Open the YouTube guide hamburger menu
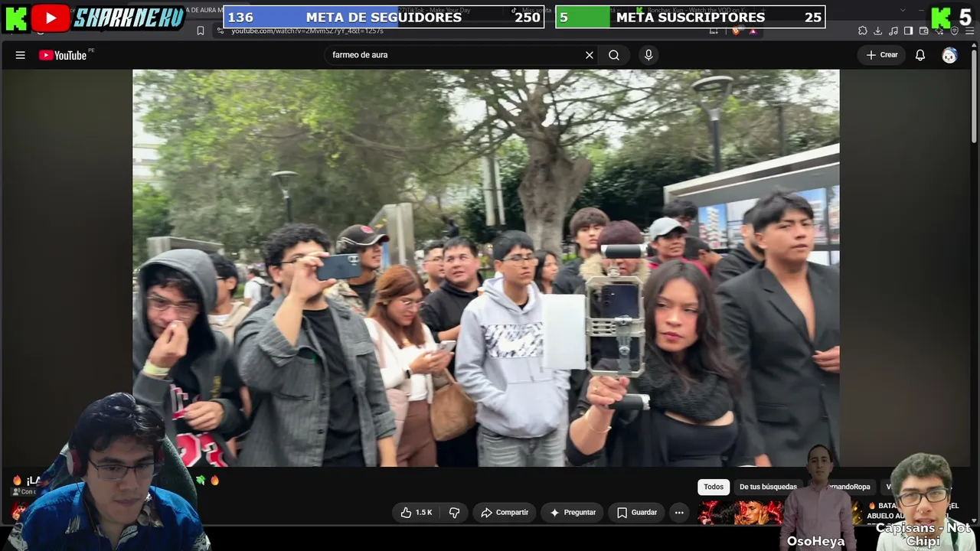Screen dimensions: 980x551 pyautogui.click(x=21, y=55)
